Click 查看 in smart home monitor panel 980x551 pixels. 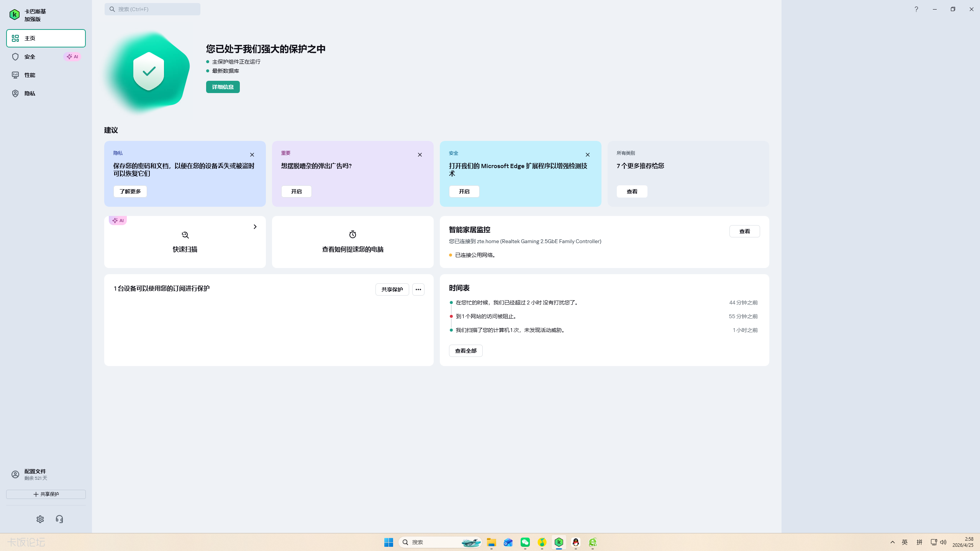click(745, 231)
